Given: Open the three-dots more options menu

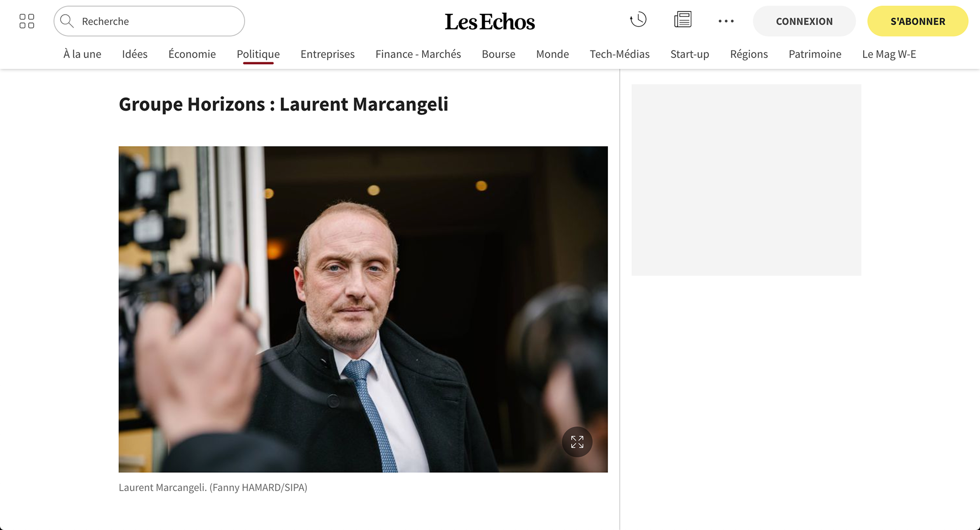Looking at the screenshot, I should point(726,21).
